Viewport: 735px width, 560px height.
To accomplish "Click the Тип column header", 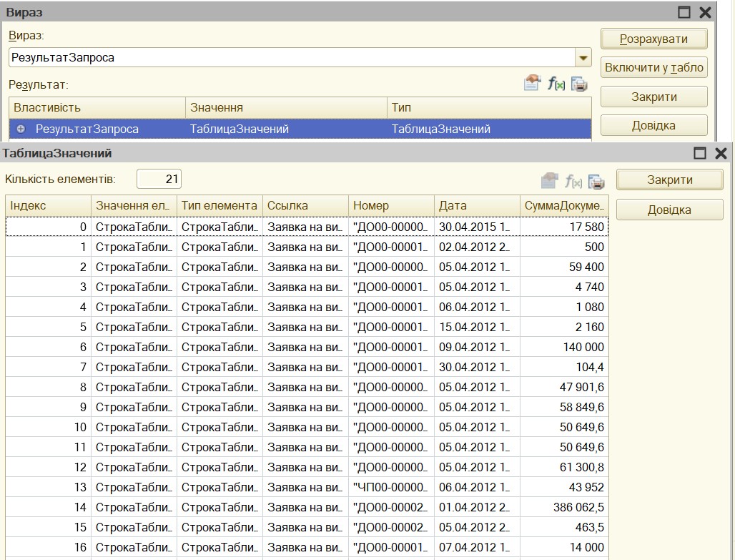I will point(489,107).
